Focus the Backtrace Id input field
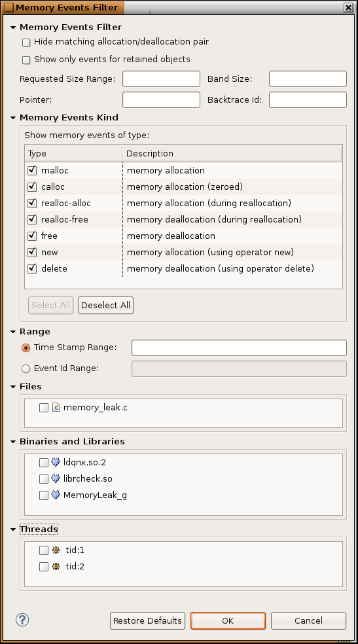Viewport: 358px width, 644px height. pyautogui.click(x=308, y=99)
